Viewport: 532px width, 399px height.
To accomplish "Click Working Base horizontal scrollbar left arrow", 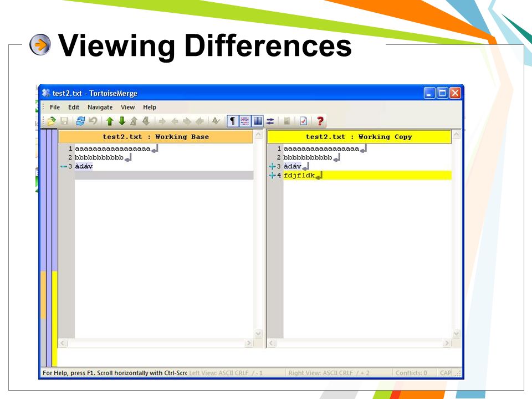I will [x=63, y=343].
